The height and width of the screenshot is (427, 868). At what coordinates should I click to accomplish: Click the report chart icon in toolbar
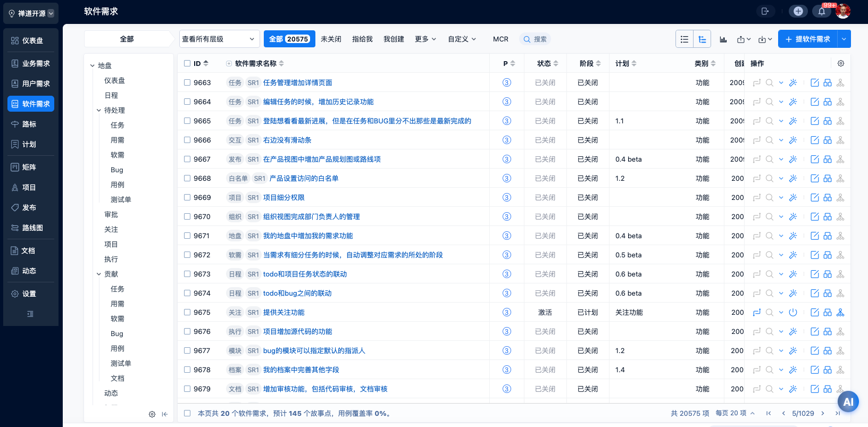[723, 39]
